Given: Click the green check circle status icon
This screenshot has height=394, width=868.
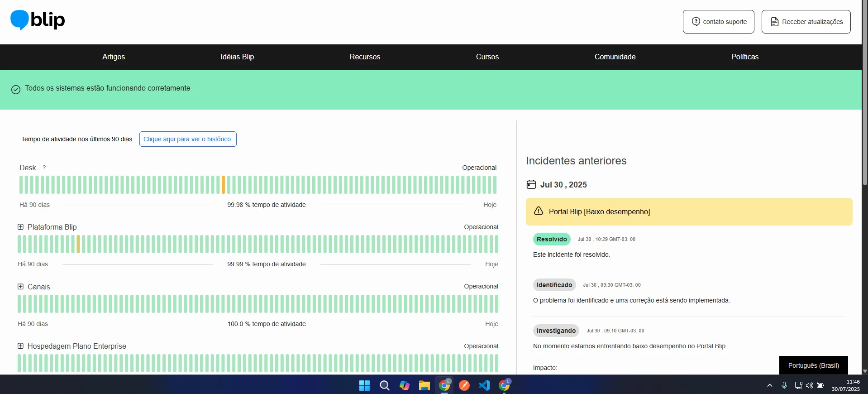Looking at the screenshot, I should [16, 90].
